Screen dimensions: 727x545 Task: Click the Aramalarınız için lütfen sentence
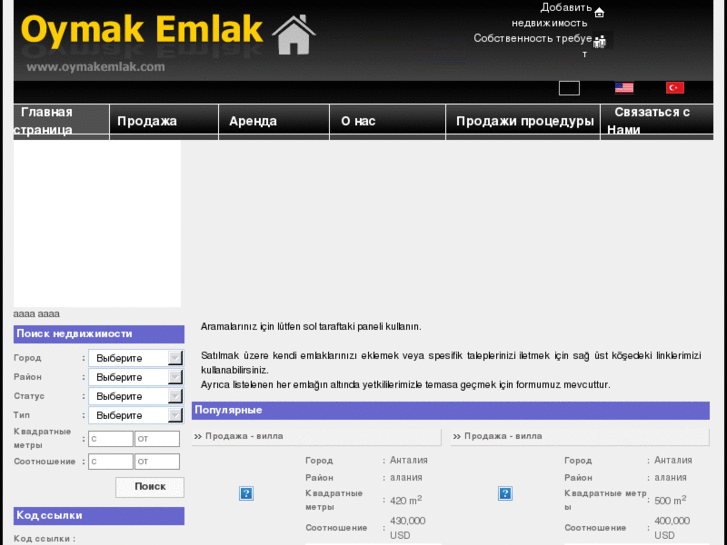coord(311,327)
